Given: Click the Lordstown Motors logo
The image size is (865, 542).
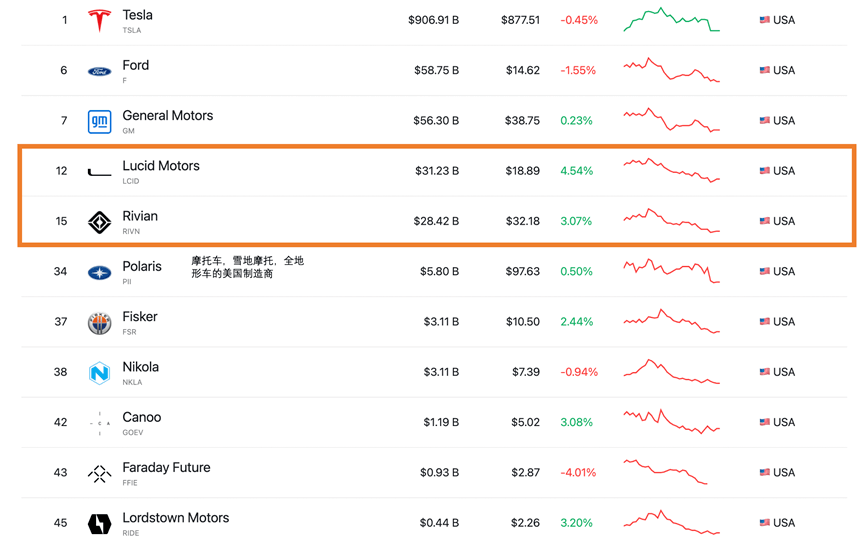Looking at the screenshot, I should tap(99, 524).
